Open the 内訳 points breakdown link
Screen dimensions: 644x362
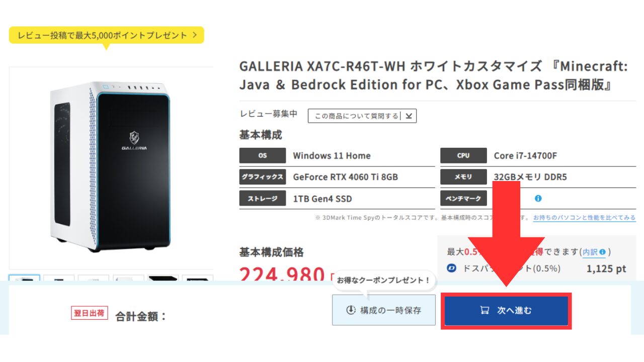coord(590,252)
